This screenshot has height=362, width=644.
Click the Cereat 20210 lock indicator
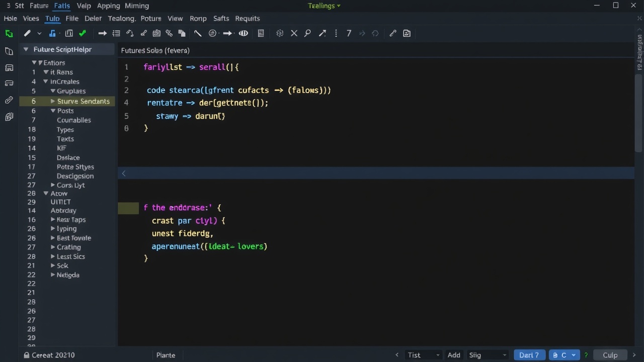[x=49, y=355]
